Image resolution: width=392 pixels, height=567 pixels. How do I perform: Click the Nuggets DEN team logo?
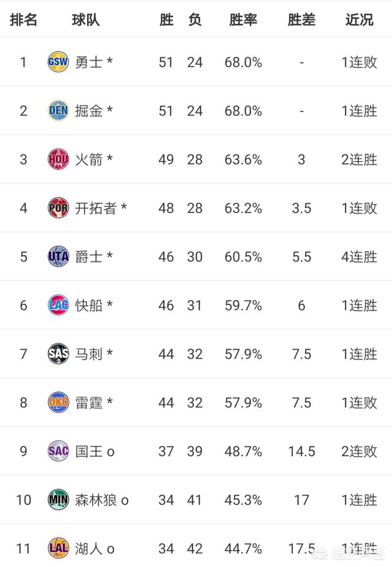coord(58,111)
